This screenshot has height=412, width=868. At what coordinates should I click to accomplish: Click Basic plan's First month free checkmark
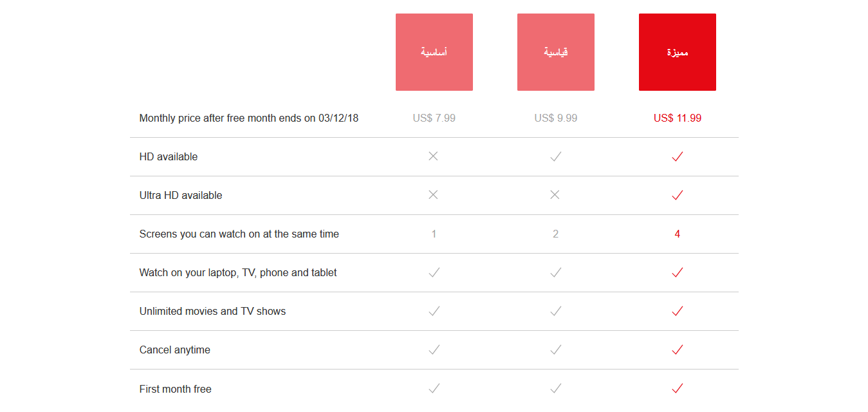[x=434, y=388]
